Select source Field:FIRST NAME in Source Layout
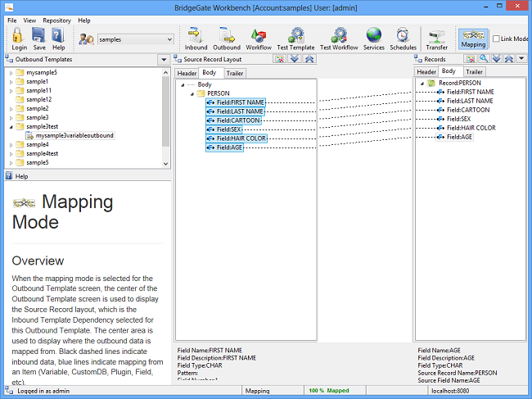 236,102
